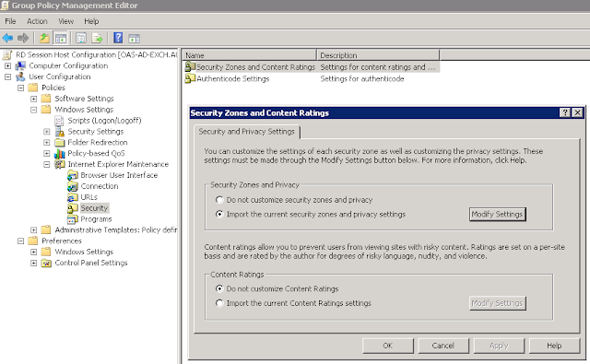Select Do not customize Content Ratings radio
The height and width of the screenshot is (364, 590).
[x=219, y=288]
